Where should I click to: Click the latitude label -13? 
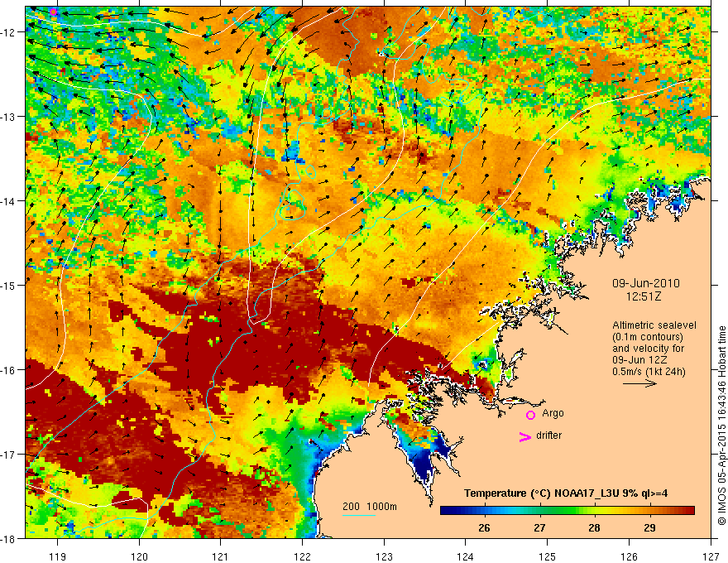tap(9, 117)
